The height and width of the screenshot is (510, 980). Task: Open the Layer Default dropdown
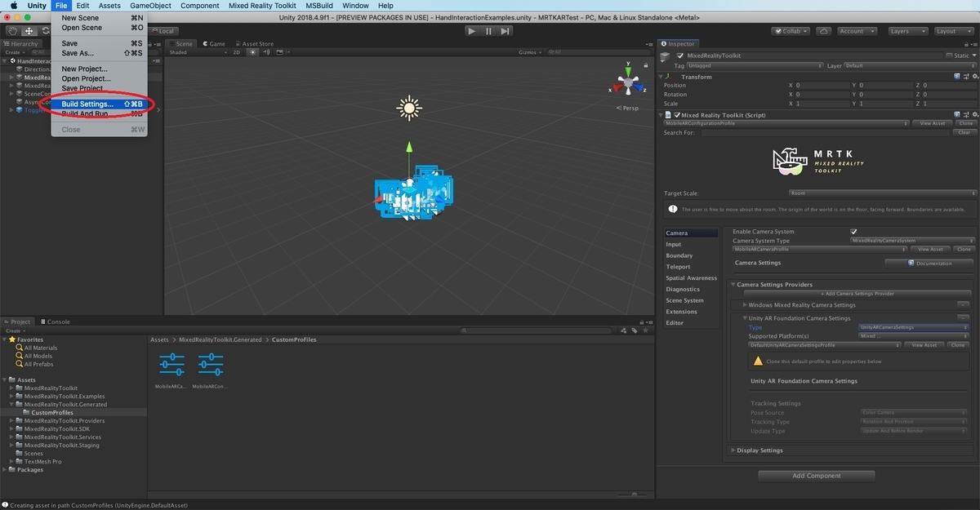click(911, 65)
